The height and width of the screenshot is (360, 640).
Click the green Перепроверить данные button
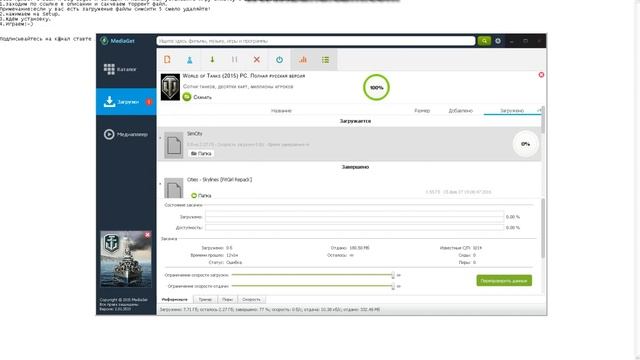(x=504, y=280)
